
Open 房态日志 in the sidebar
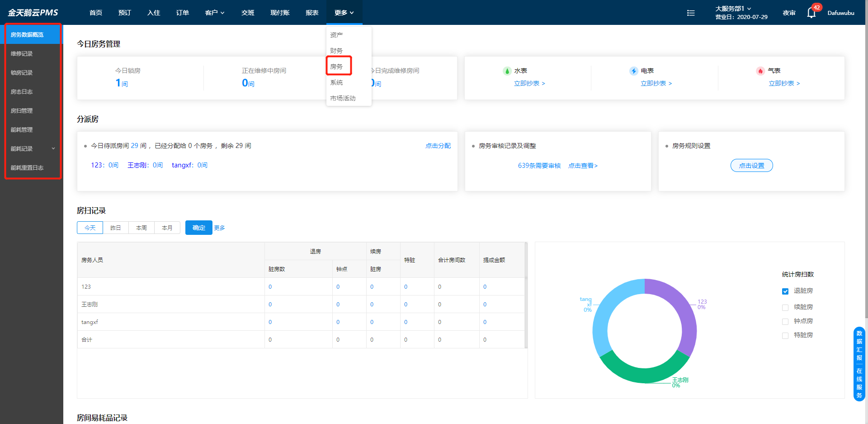click(x=33, y=91)
